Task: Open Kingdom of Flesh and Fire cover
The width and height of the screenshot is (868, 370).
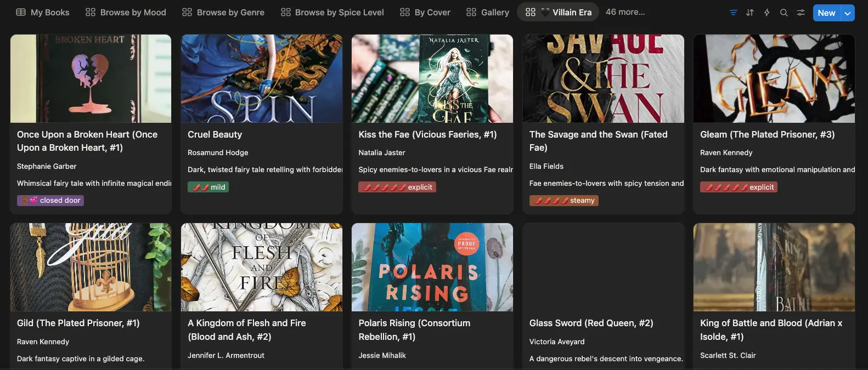Action: tap(262, 267)
